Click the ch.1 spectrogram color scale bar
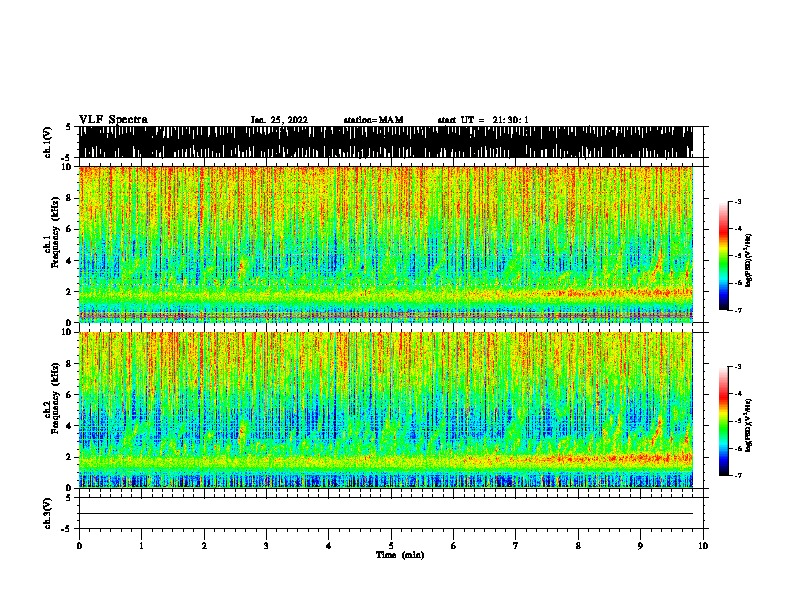The image size is (792, 612). (723, 256)
